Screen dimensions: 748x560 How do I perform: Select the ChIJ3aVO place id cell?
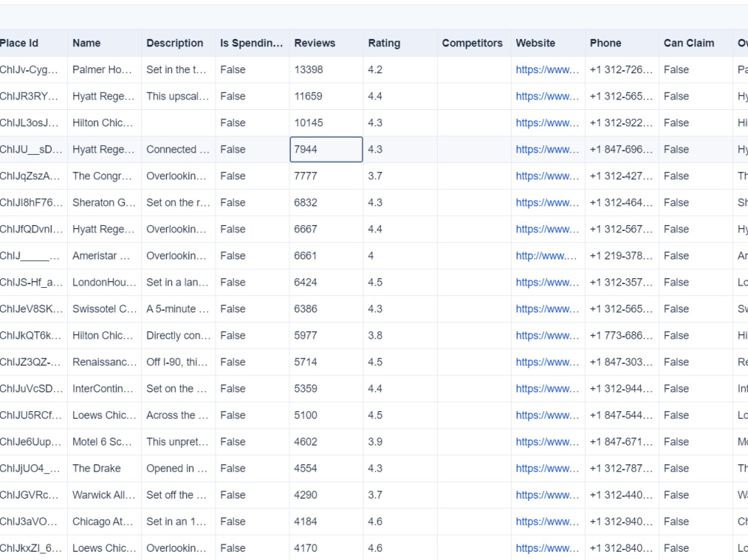pyautogui.click(x=34, y=521)
